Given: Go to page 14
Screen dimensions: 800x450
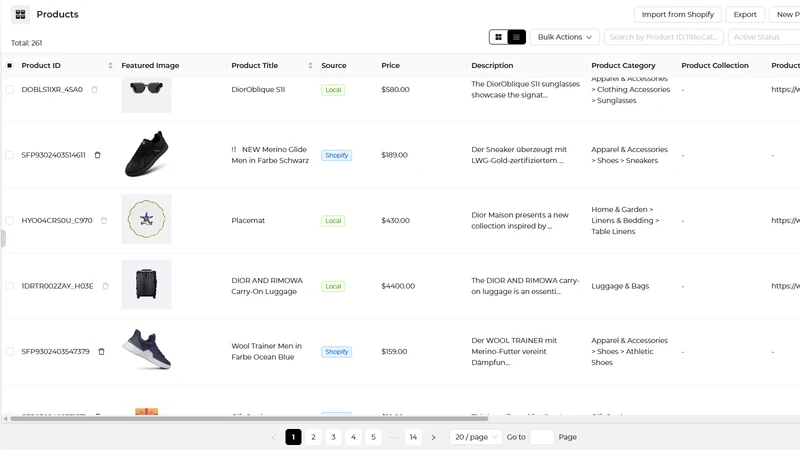Looking at the screenshot, I should [413, 437].
